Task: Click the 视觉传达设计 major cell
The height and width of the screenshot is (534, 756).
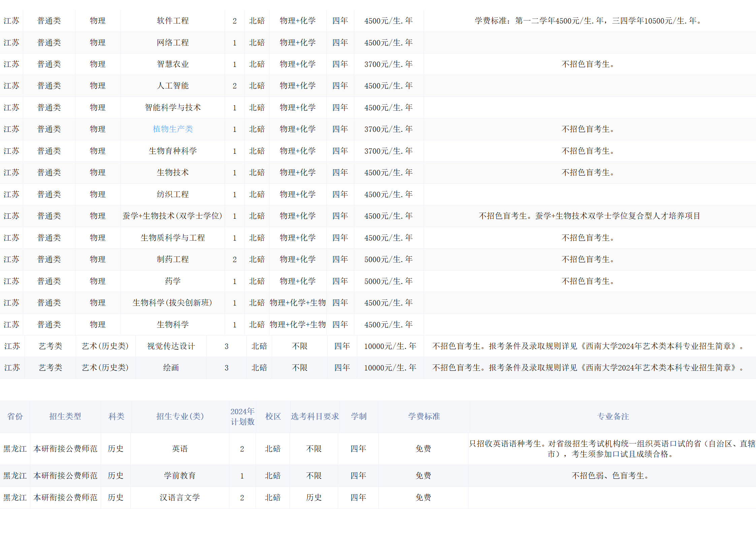Action: coord(171,346)
